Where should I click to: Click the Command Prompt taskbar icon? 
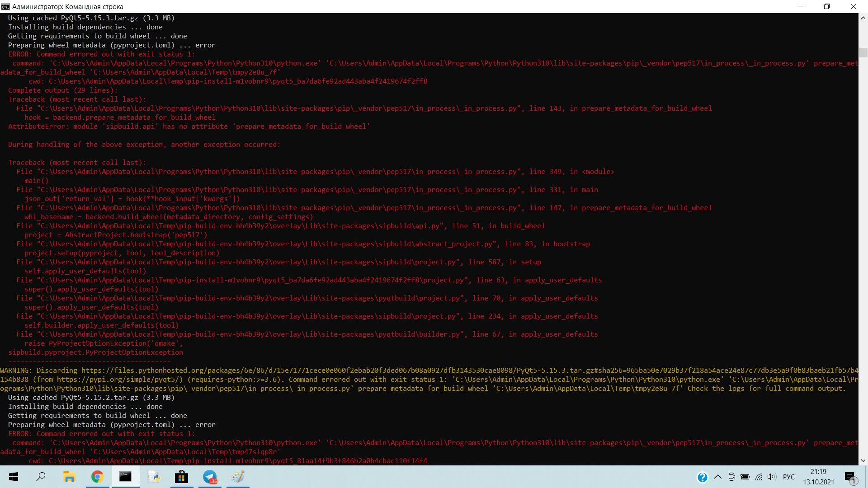125,477
